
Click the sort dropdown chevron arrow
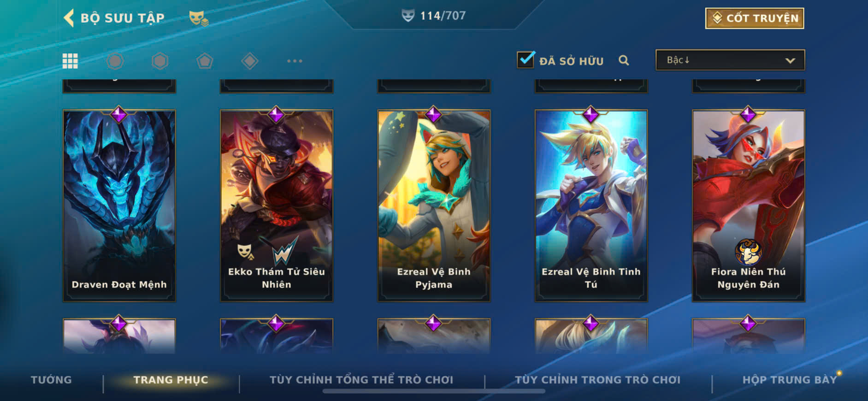point(790,60)
